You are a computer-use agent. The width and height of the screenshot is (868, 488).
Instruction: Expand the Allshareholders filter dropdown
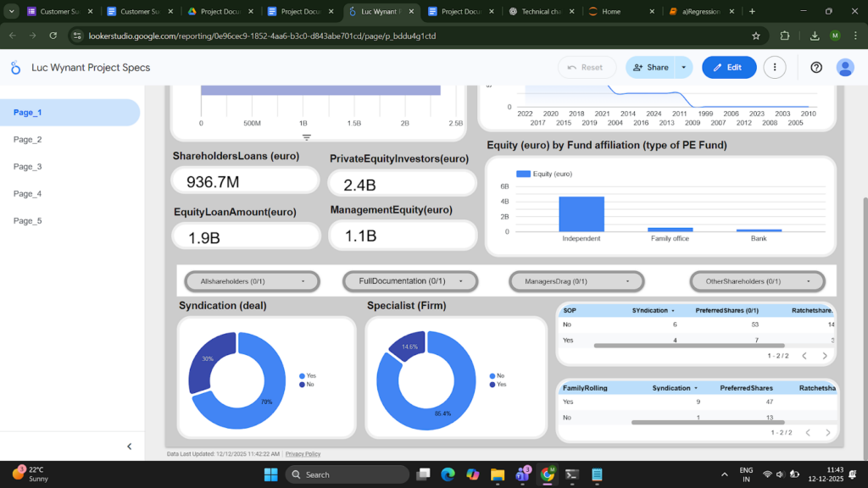pos(252,281)
